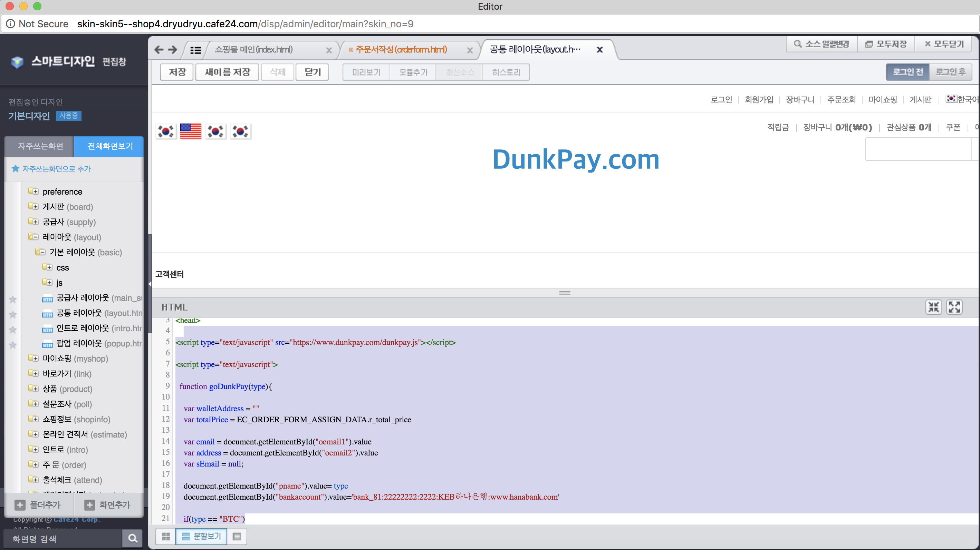Switch to code-only view icon

tap(237, 536)
